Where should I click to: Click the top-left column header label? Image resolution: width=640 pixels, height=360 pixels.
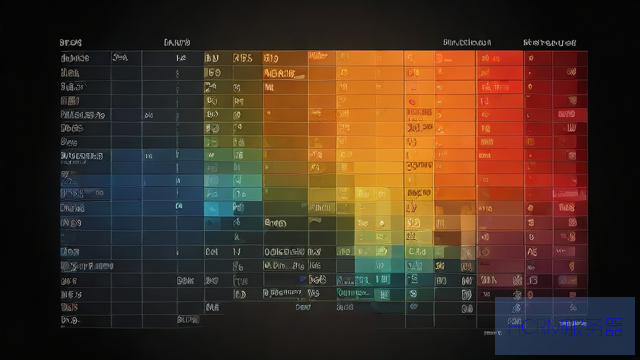(71, 42)
